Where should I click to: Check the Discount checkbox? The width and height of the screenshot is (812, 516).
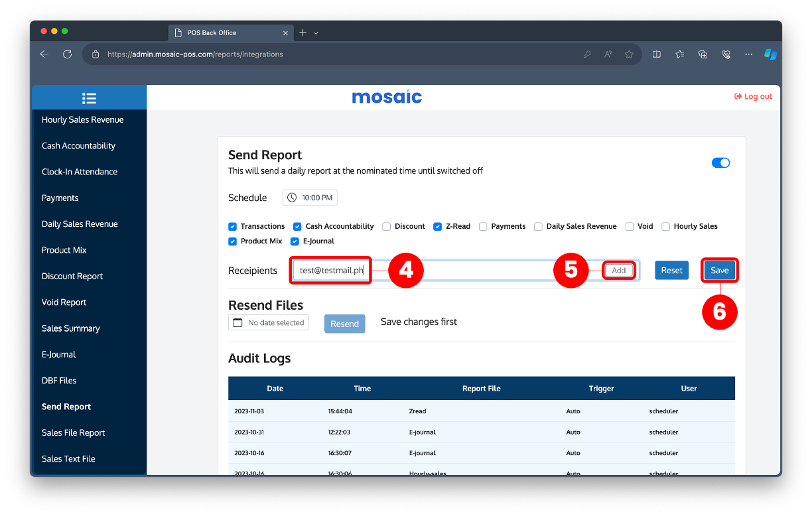click(x=386, y=226)
